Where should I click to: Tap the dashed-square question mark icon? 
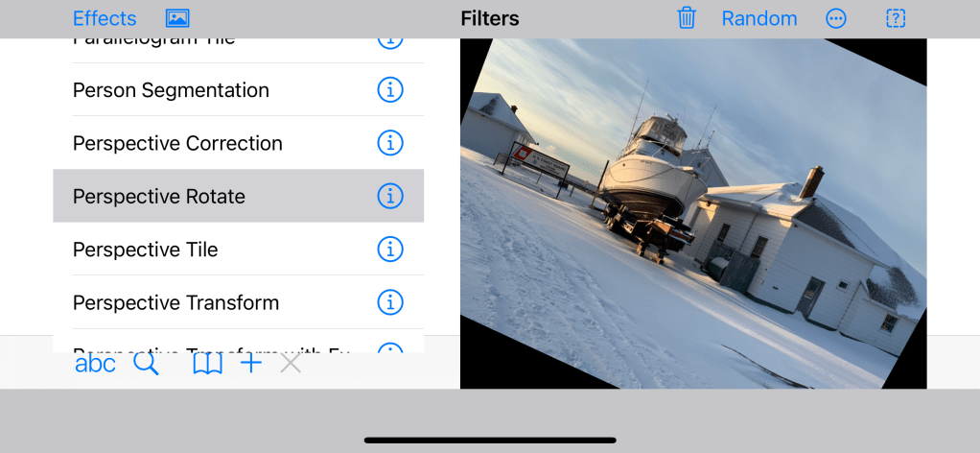pyautogui.click(x=896, y=18)
